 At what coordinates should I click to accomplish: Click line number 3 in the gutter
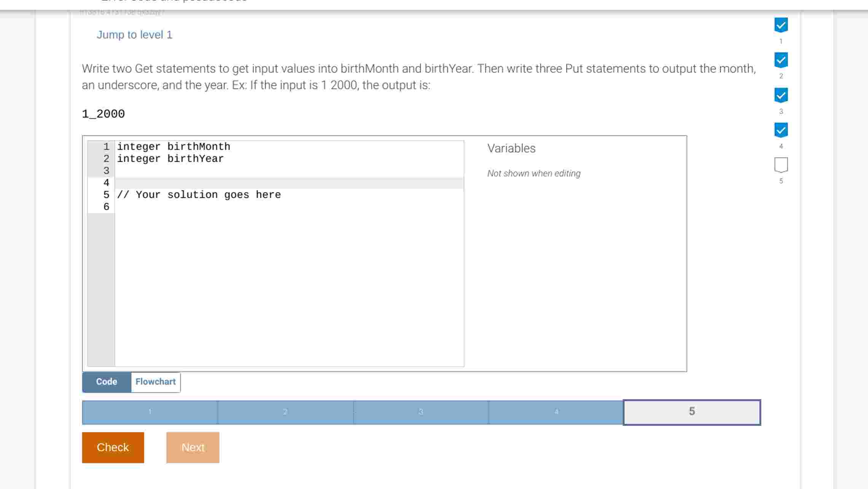coord(105,170)
